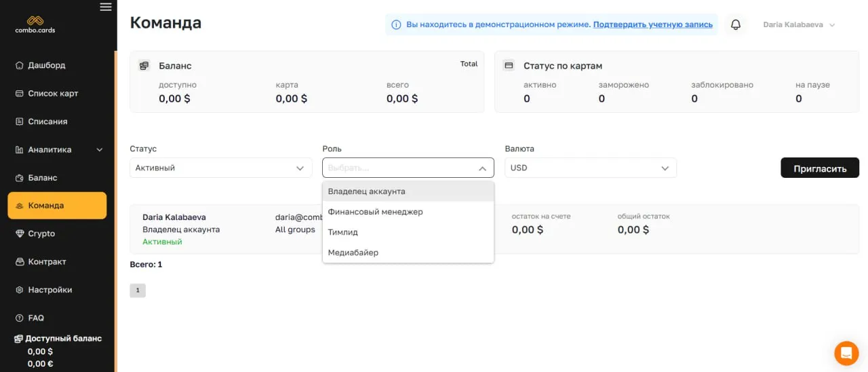This screenshot has width=868, height=372.
Task: Expand the Аналитика submenu chevron
Action: click(100, 149)
